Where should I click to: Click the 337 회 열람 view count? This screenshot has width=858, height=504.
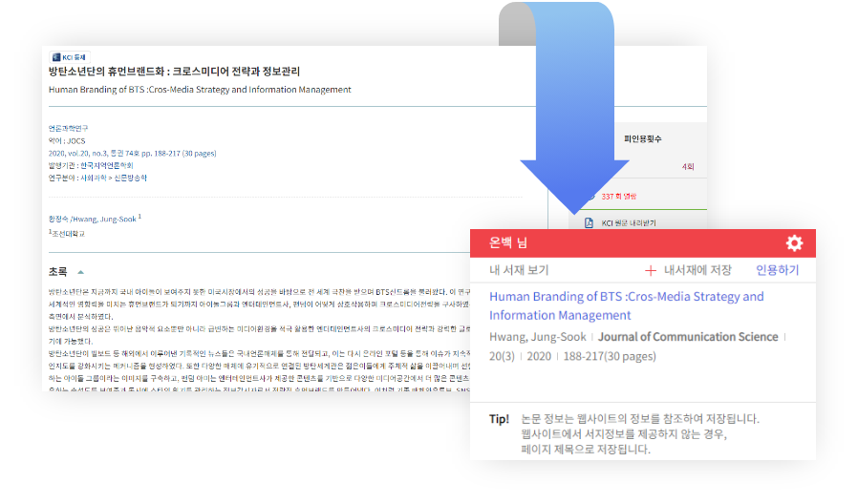click(618, 197)
